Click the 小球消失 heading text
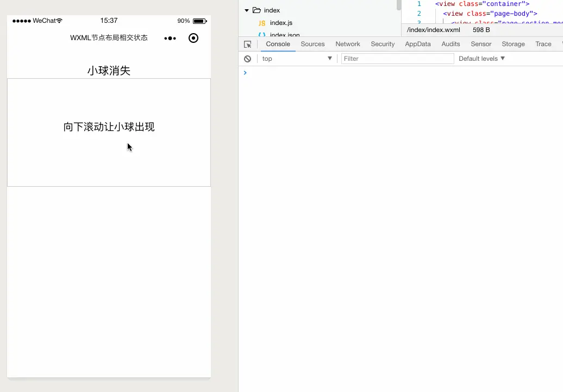Image resolution: width=563 pixels, height=392 pixels. [109, 70]
